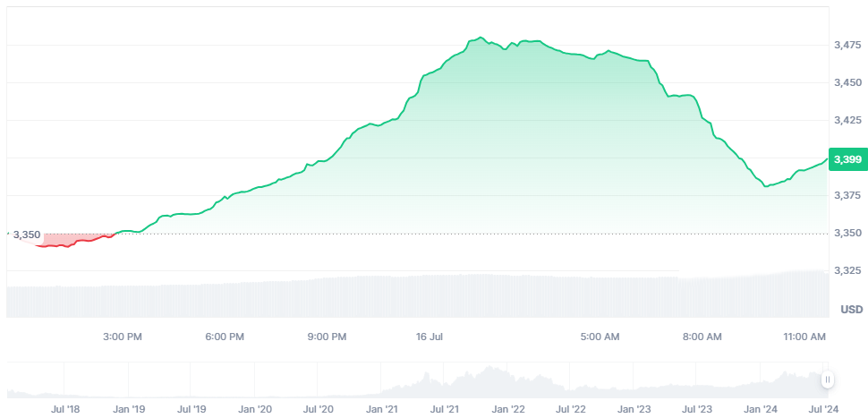Click the navigator range slider handle

828,380
